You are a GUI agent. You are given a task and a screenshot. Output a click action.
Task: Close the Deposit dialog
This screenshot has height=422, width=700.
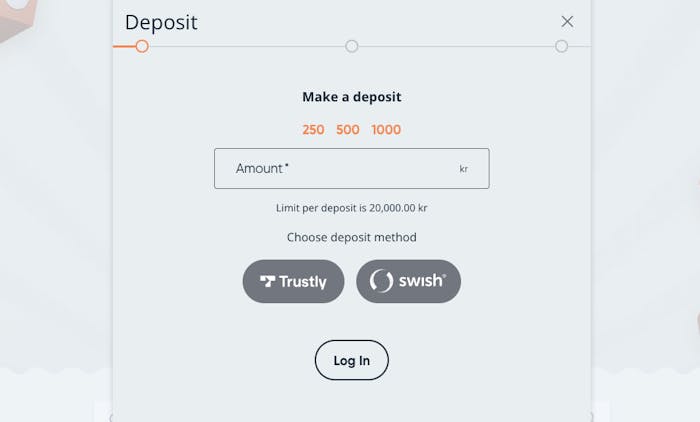coord(567,21)
